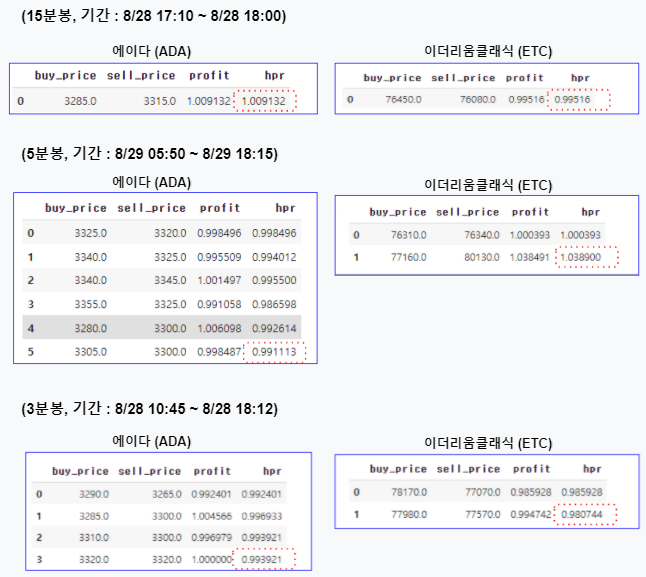Click profit value '1.000000' in 3분봉 ADA table
Viewport: 646px width, 577px height.
(211, 559)
